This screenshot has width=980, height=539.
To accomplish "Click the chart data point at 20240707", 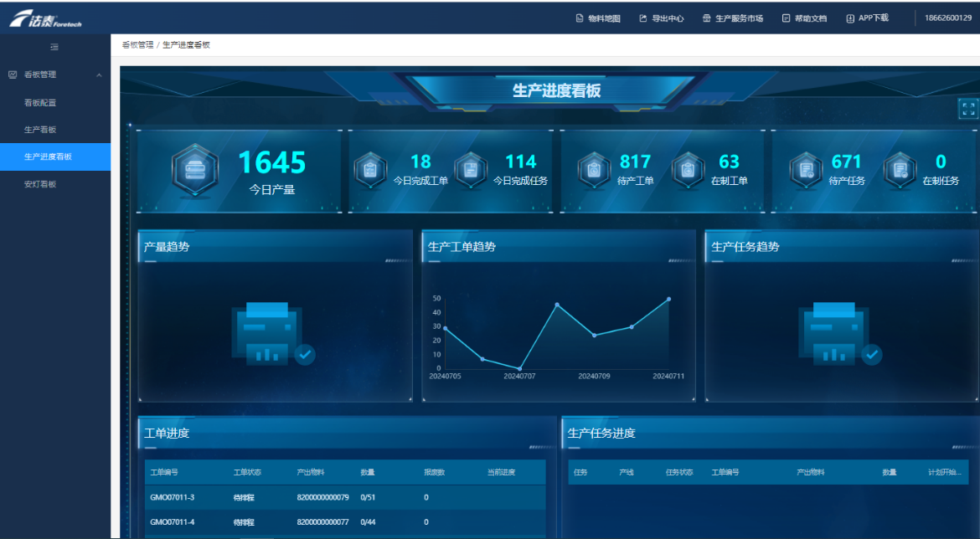I will (519, 368).
